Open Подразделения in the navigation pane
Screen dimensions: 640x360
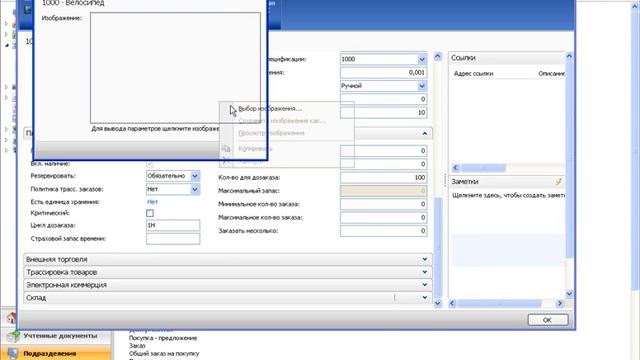49,353
